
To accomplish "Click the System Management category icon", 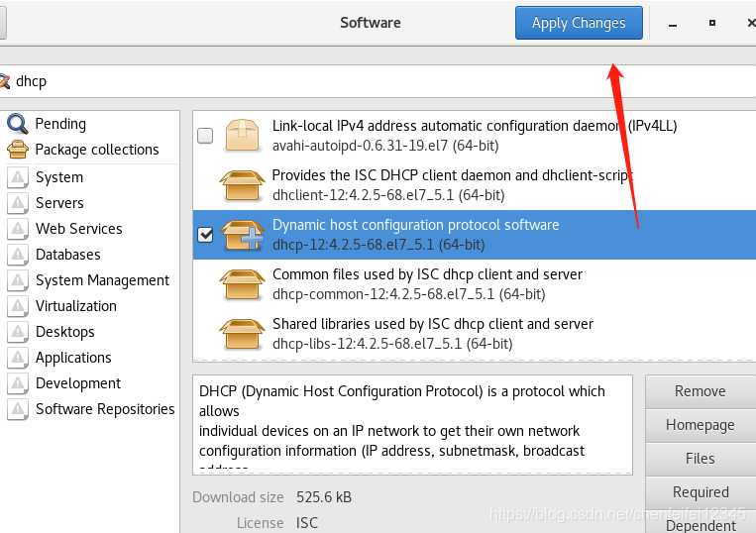I will [18, 280].
